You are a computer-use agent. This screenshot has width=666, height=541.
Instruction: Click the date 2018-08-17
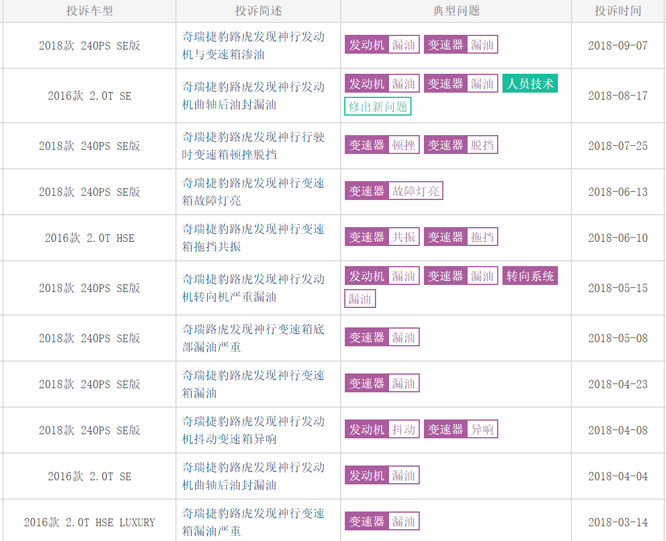coord(618,96)
